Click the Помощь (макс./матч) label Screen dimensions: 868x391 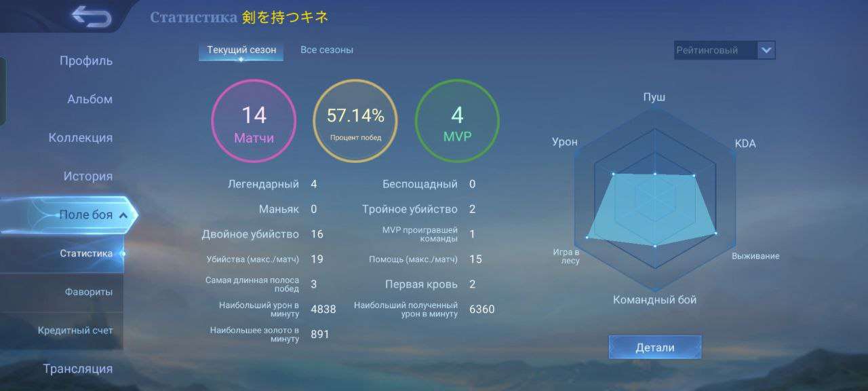click(413, 259)
